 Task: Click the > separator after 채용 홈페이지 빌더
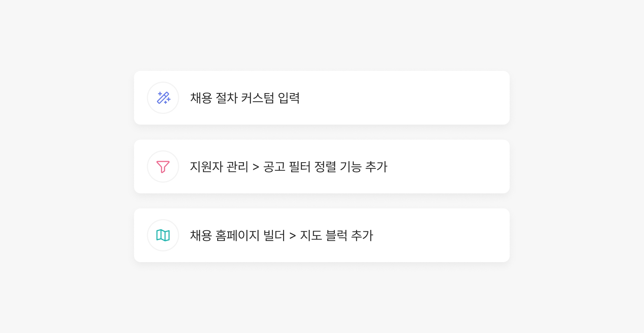coord(293,236)
